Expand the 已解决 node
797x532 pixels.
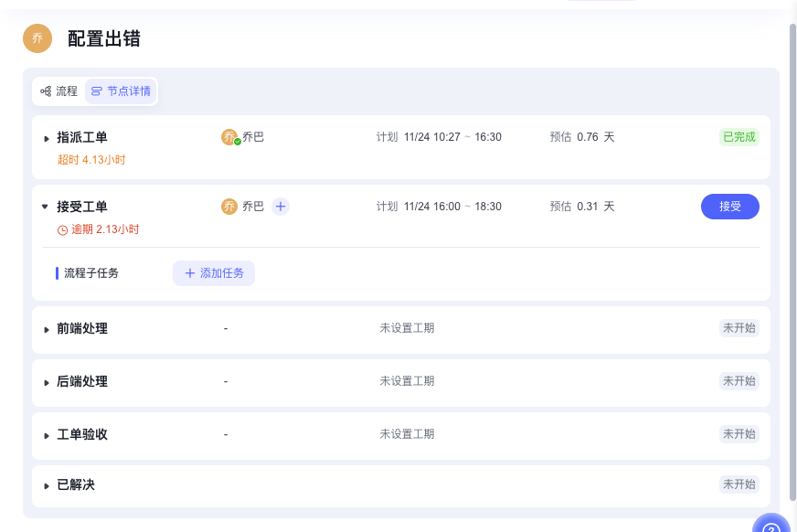coord(47,485)
